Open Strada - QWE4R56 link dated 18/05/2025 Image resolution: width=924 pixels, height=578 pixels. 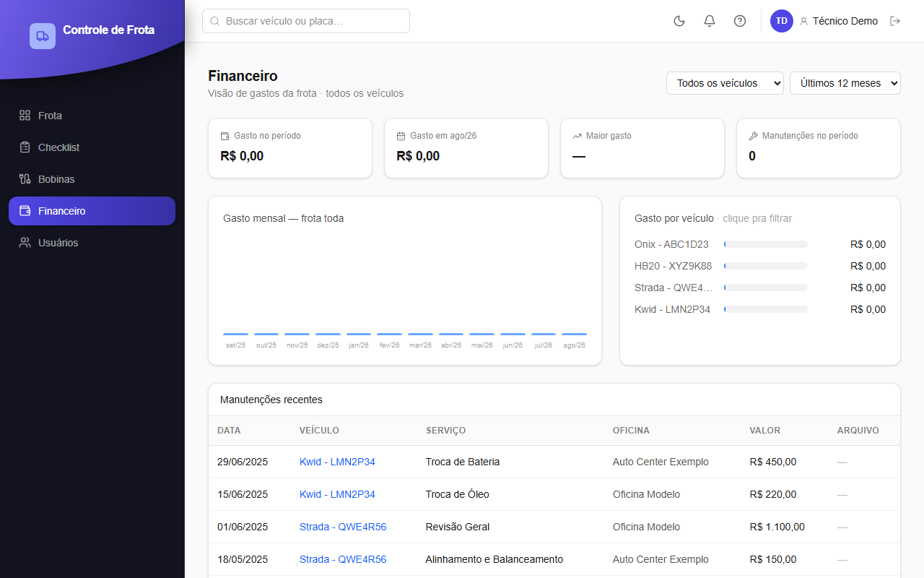[x=343, y=559]
